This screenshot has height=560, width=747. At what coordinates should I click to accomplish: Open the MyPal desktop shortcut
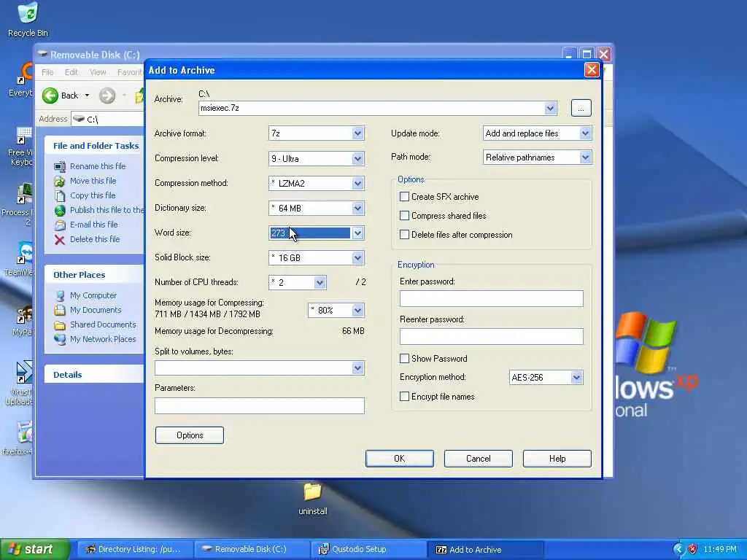pyautogui.click(x=24, y=315)
